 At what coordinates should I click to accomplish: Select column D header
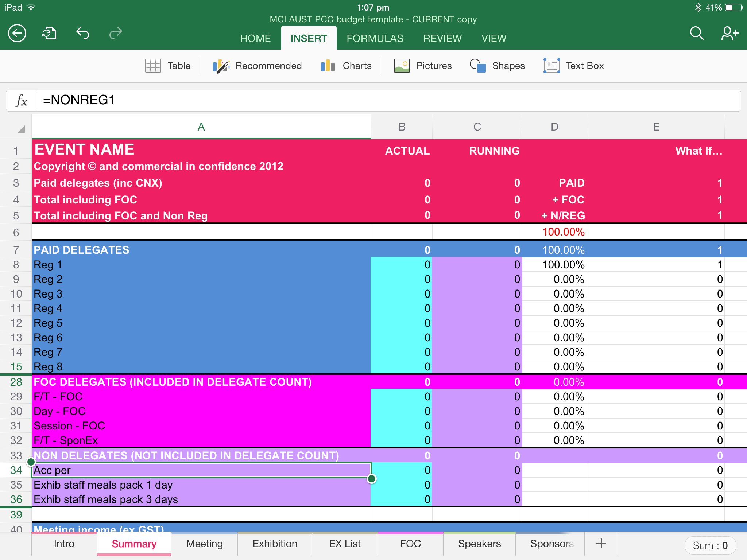[x=554, y=127]
